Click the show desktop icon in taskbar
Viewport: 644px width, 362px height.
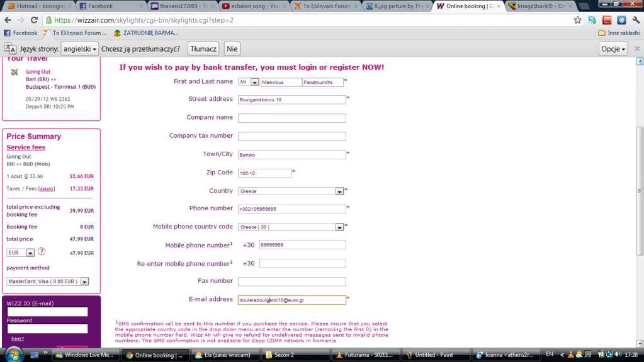coord(34,354)
